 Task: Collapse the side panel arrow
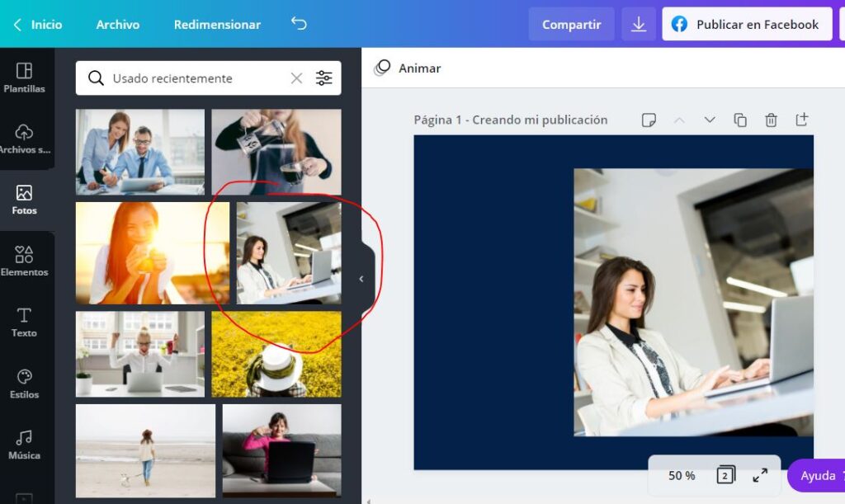coord(361,279)
